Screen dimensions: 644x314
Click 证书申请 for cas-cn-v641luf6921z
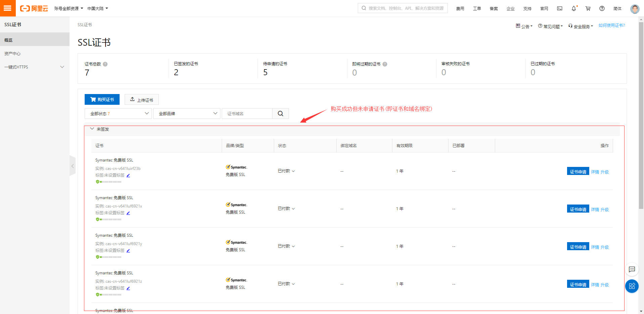(578, 284)
